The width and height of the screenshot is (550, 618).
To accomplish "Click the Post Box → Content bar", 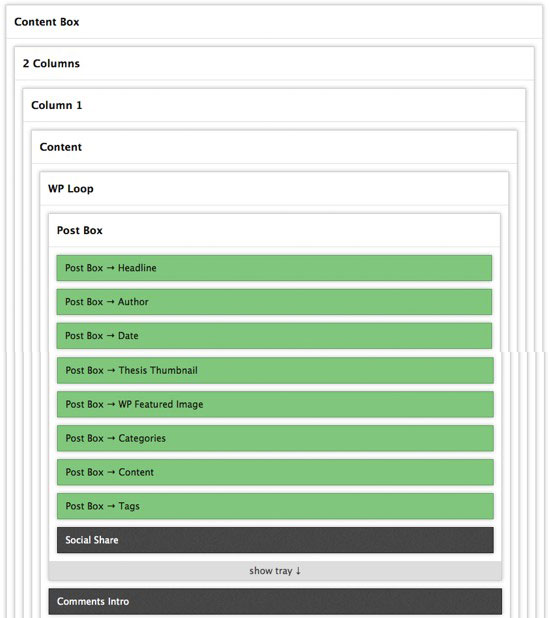I will pyautogui.click(x=275, y=472).
